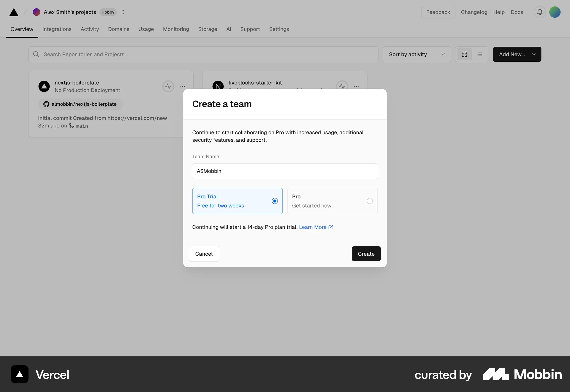Open the Learn More link
Image resolution: width=570 pixels, height=392 pixels.
[x=313, y=227]
